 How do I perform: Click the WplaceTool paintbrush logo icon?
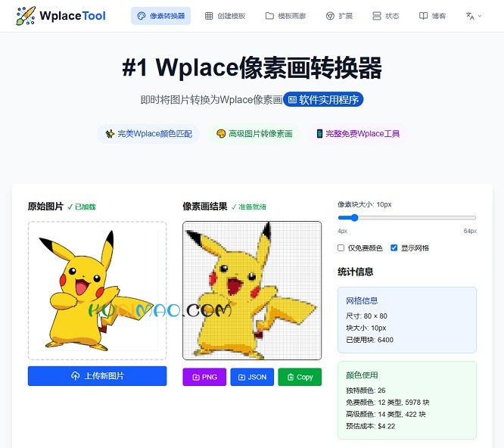coord(26,15)
